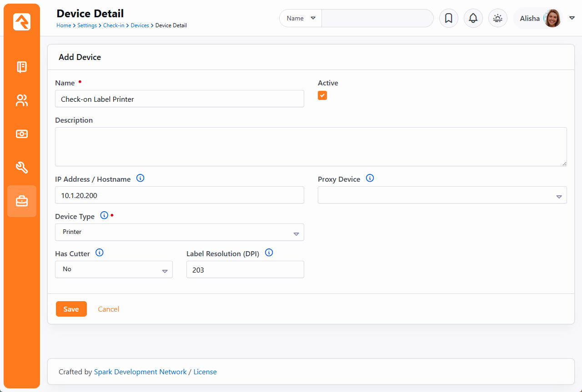Navigate to Check-in breadcrumb link
This screenshot has height=392, width=582.
(x=113, y=25)
